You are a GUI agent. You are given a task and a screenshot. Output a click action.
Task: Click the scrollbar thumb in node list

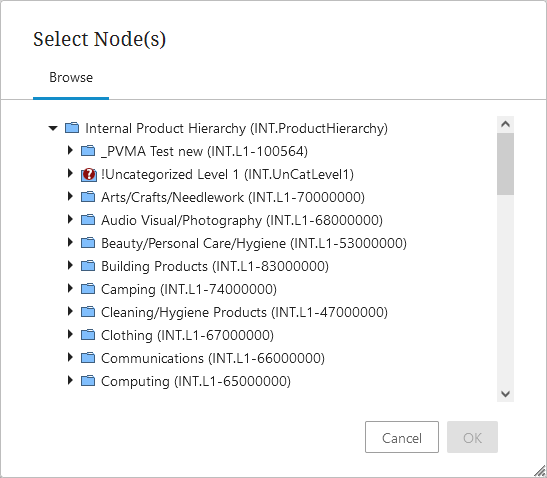(x=505, y=164)
